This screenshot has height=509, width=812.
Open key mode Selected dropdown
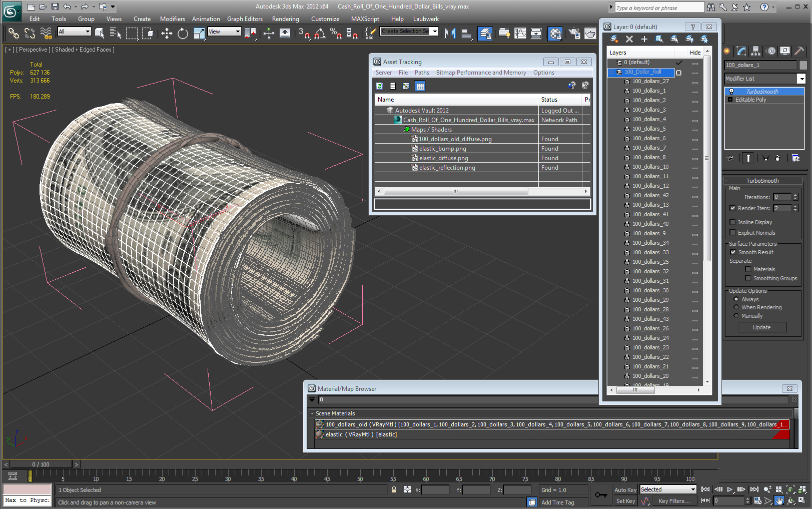pyautogui.click(x=668, y=489)
